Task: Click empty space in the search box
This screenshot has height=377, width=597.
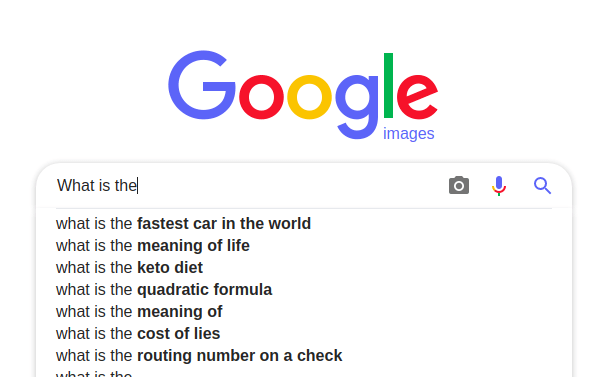Action: click(x=289, y=185)
